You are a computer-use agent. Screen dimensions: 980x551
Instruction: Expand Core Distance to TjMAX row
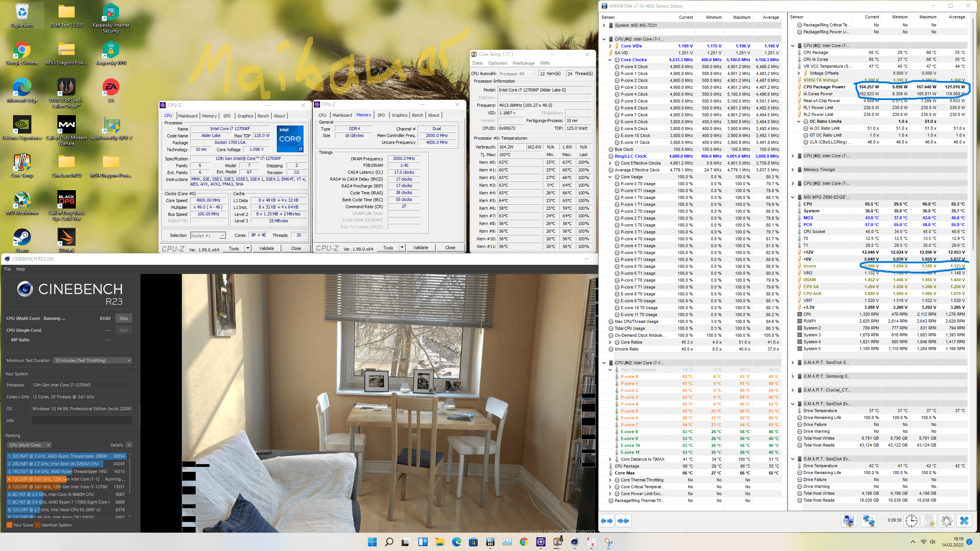610,459
